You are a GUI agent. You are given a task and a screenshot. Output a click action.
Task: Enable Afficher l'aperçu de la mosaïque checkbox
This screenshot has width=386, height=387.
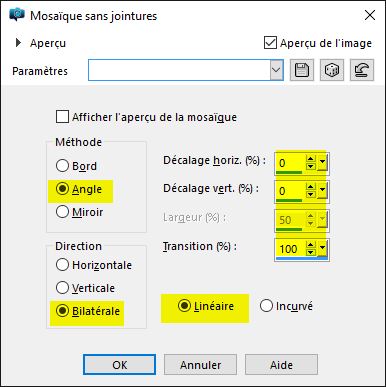click(x=62, y=117)
